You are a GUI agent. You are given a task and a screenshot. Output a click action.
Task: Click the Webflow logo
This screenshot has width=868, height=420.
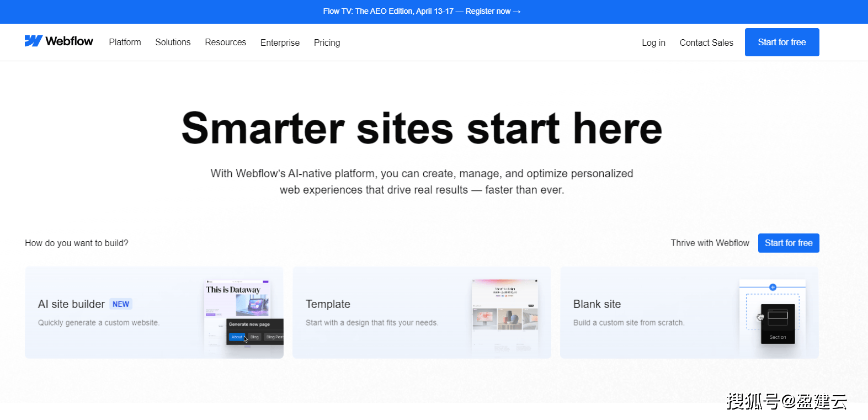pos(59,41)
